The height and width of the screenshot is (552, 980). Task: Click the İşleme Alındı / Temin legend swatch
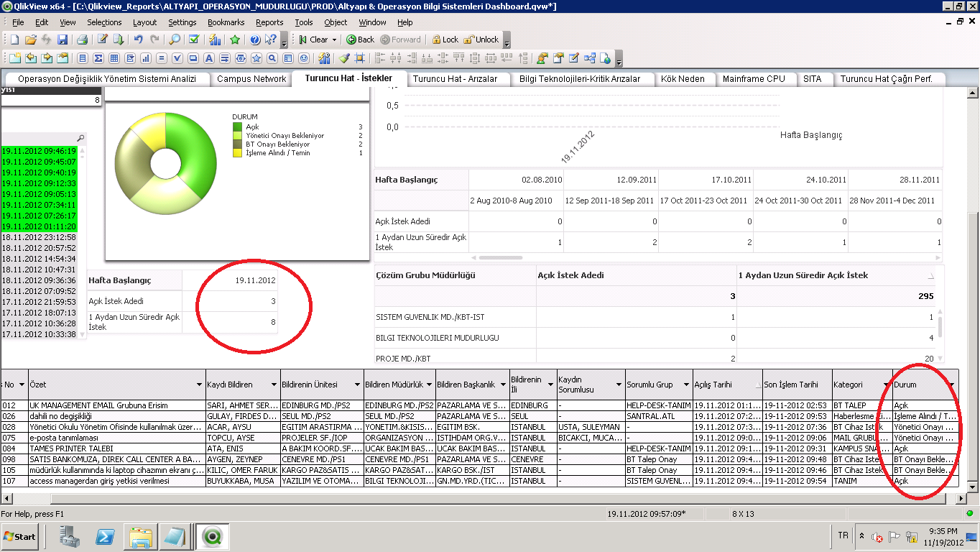(237, 152)
